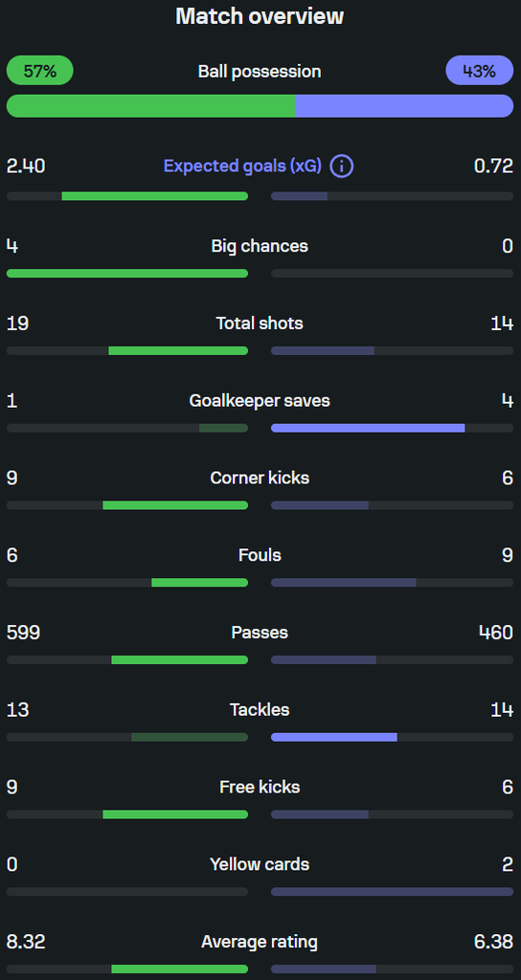Click the Corner kicks stat label
The image size is (521, 980).
260,479
